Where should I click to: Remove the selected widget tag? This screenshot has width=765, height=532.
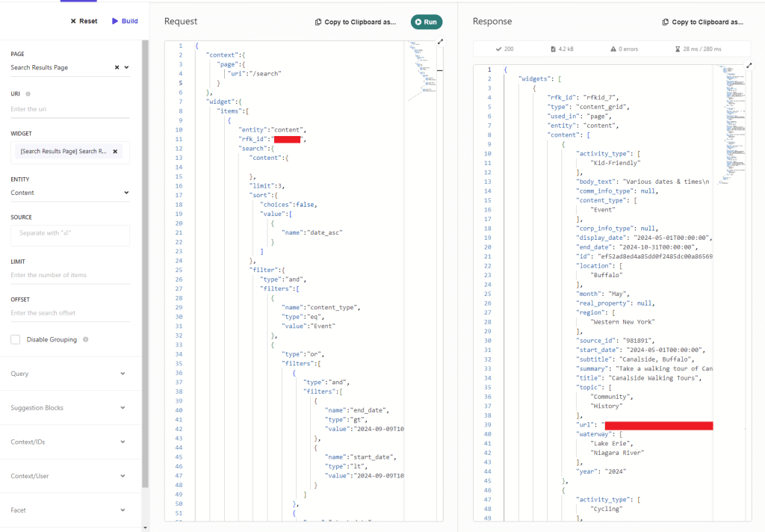pyautogui.click(x=115, y=151)
